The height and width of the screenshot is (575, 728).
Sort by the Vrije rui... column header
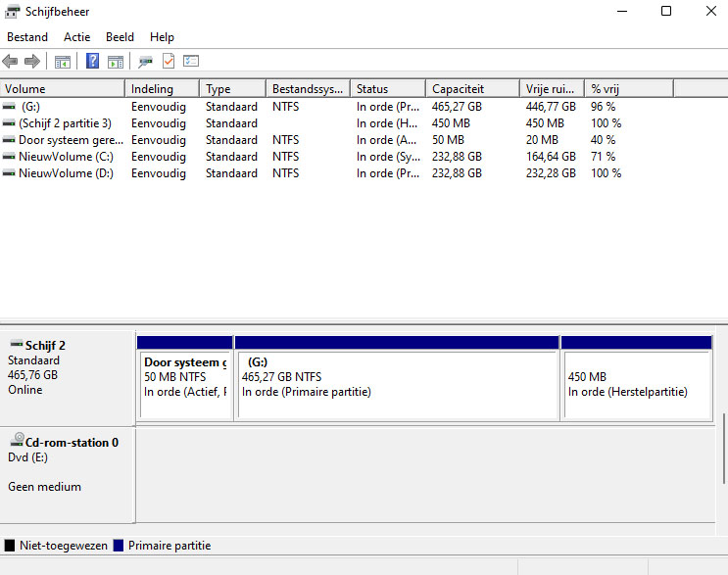pos(552,88)
